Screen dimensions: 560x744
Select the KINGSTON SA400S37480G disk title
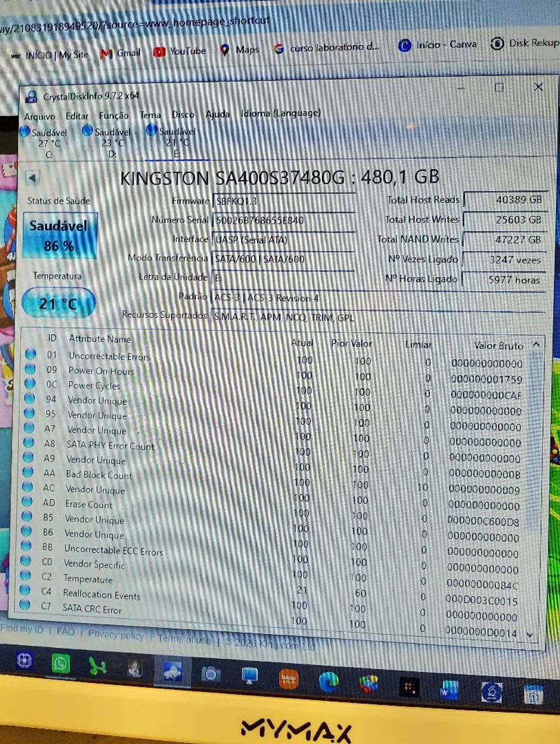point(279,177)
